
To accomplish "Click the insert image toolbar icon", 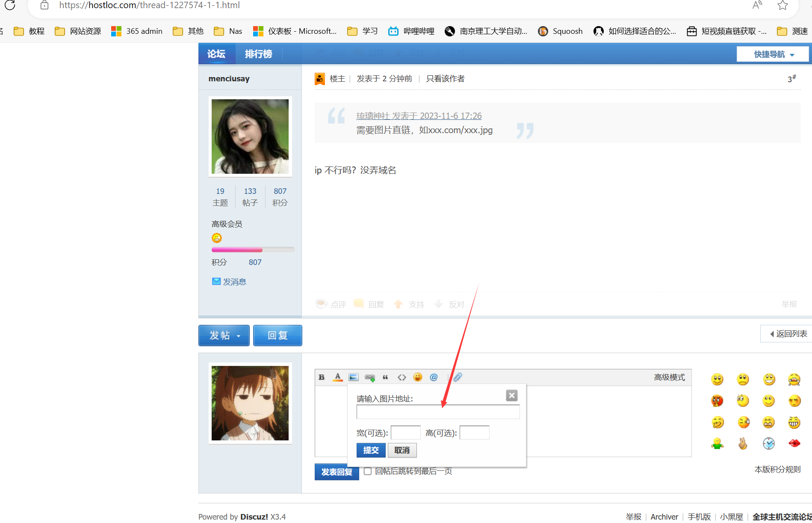I will [x=354, y=377].
